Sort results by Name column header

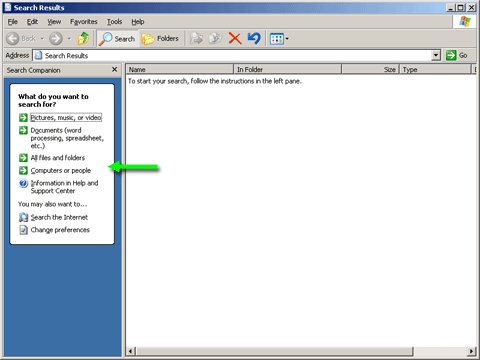(180, 69)
